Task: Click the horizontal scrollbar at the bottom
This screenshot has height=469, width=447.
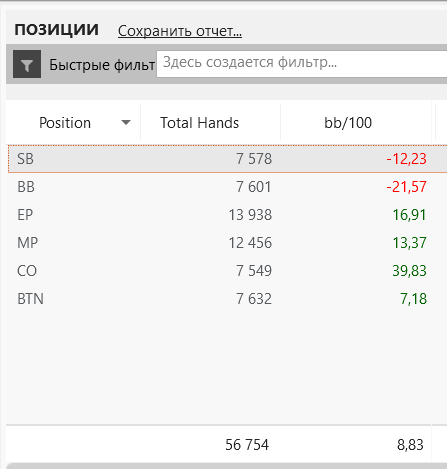Action: point(227,466)
